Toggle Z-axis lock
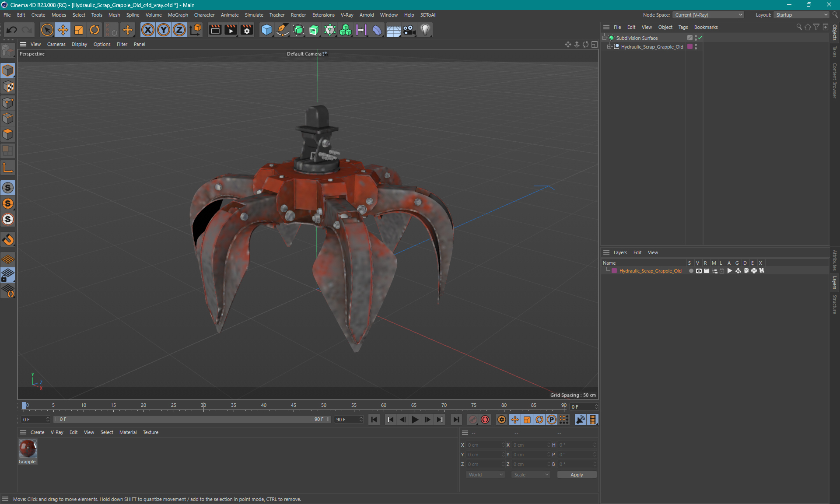Viewport: 840px width, 504px height. (x=179, y=30)
